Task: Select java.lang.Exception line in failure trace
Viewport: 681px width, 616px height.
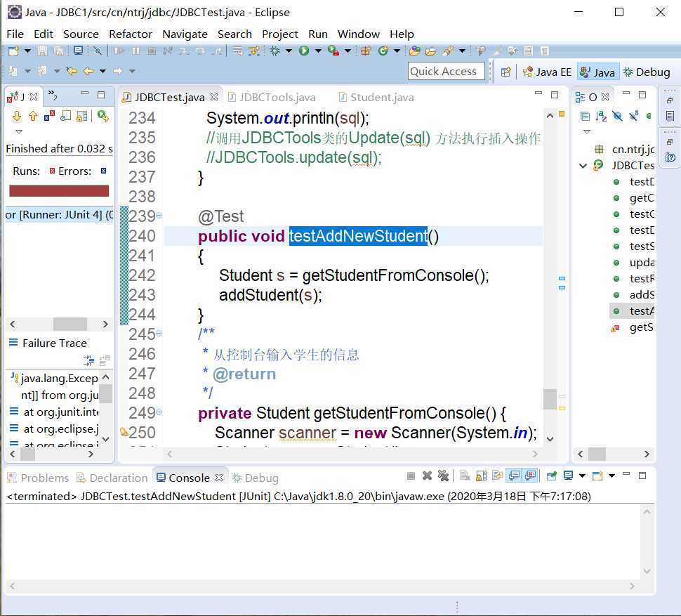Action: point(55,379)
